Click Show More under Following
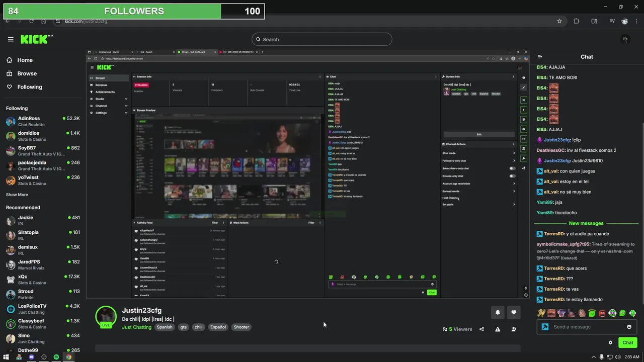This screenshot has height=362, width=644. [x=17, y=195]
